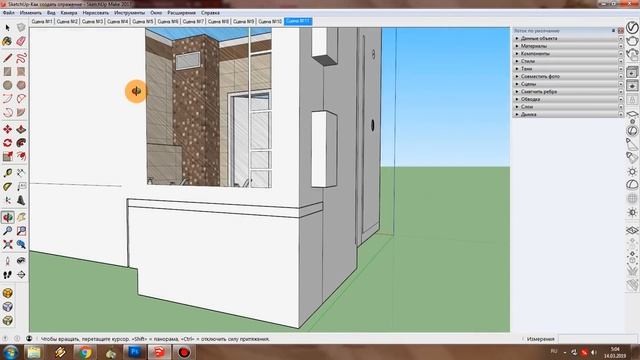Select the Scale tool
Screen dimensions: 640x360
7,156
